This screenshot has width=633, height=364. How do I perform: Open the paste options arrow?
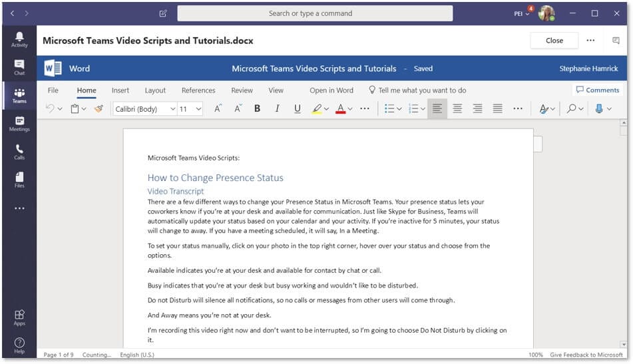pyautogui.click(x=84, y=109)
